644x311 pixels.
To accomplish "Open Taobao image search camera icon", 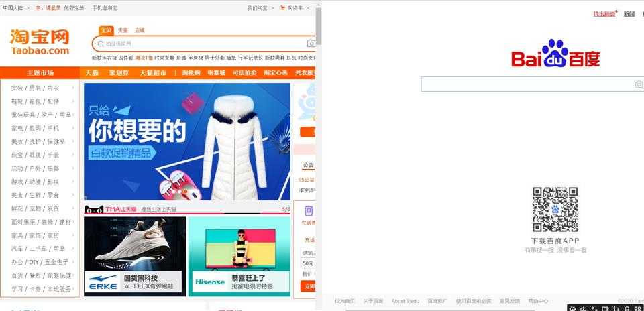I will tap(311, 43).
